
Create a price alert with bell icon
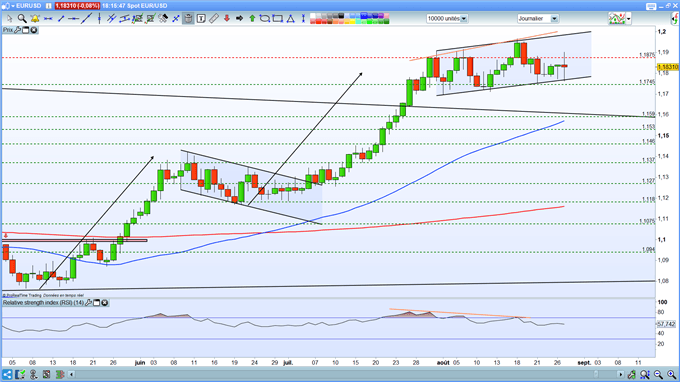(x=35, y=19)
